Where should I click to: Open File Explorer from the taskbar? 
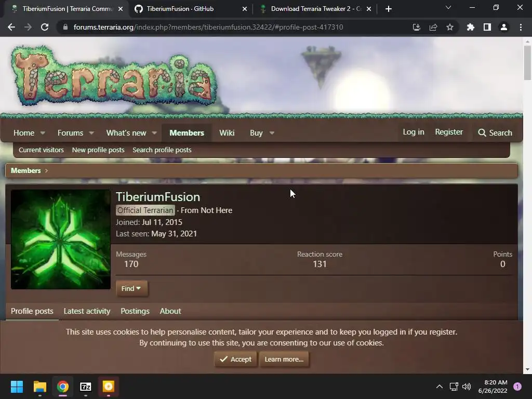click(39, 387)
